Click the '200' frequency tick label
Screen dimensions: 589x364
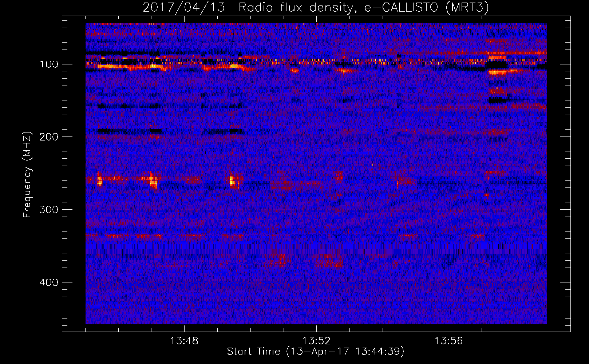(49, 137)
